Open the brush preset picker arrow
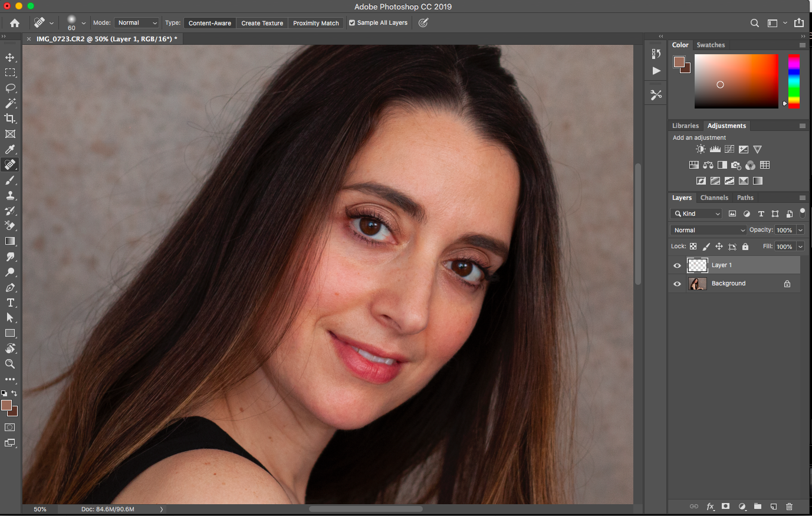Image resolution: width=812 pixels, height=516 pixels. click(x=83, y=24)
